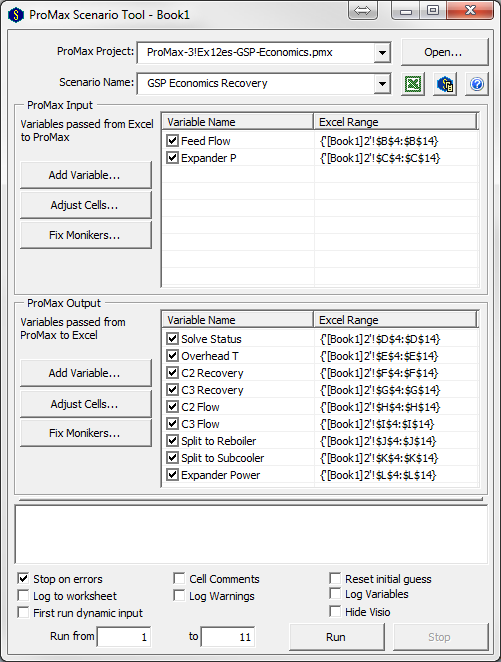Toggle the C3 Recovery checkbox
The height and width of the screenshot is (662, 501).
172,390
